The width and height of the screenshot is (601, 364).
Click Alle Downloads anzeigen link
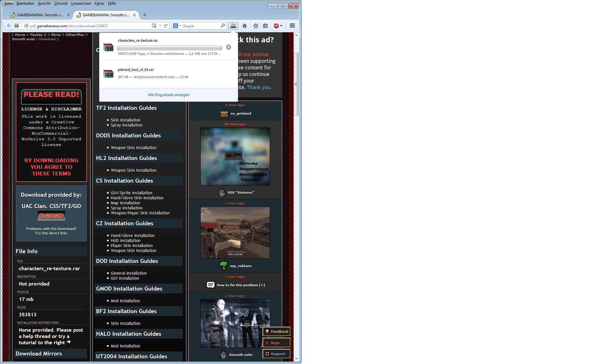(x=169, y=95)
